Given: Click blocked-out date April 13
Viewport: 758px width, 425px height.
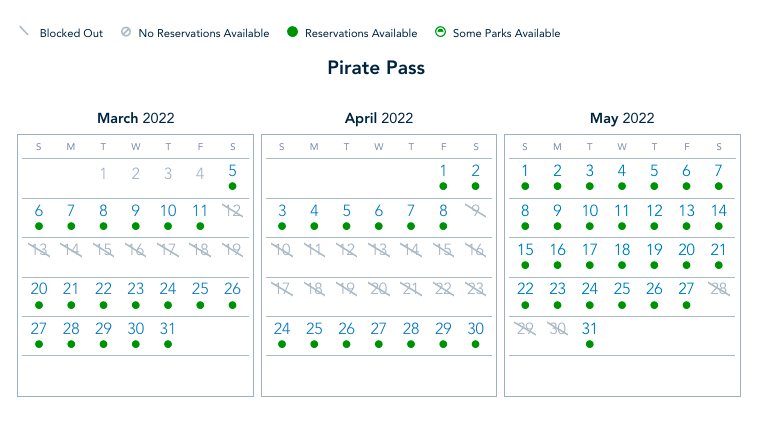Looking at the screenshot, I should coord(379,250).
